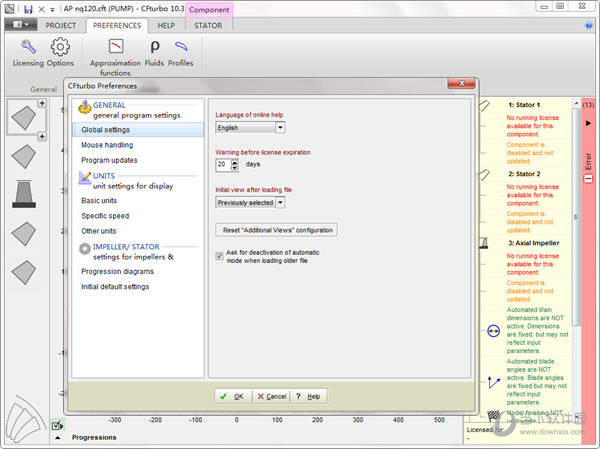Click the GENERAL section header
600x449 pixels.
109,105
